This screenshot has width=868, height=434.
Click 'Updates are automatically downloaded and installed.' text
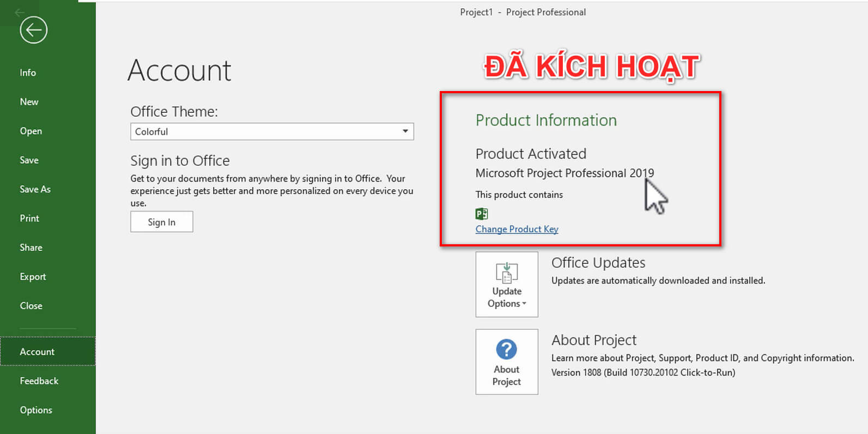pyautogui.click(x=658, y=281)
